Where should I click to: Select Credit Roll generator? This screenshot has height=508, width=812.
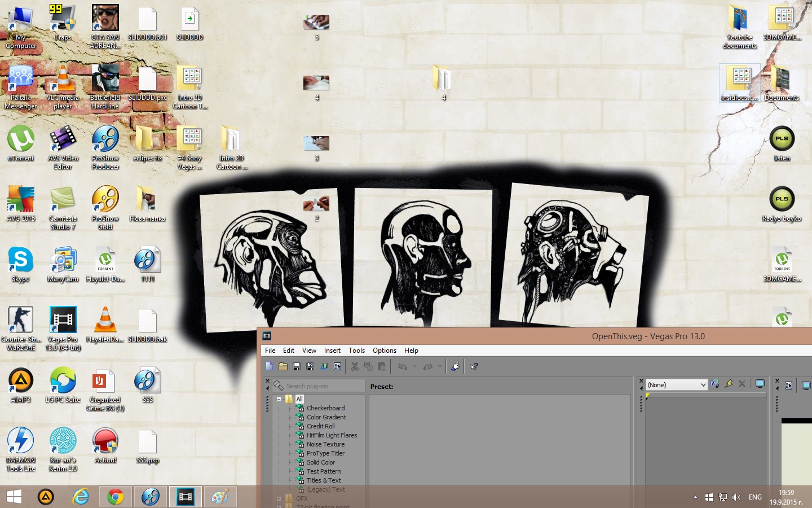tap(320, 426)
